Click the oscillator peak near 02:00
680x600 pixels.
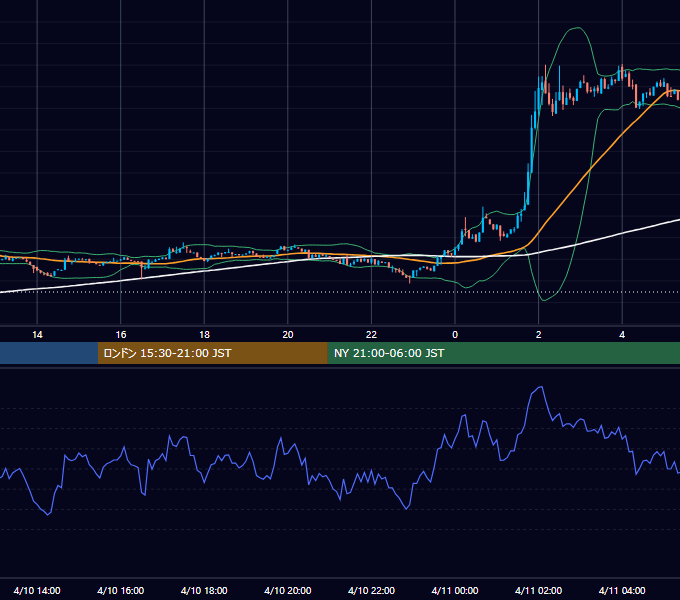[x=541, y=387]
